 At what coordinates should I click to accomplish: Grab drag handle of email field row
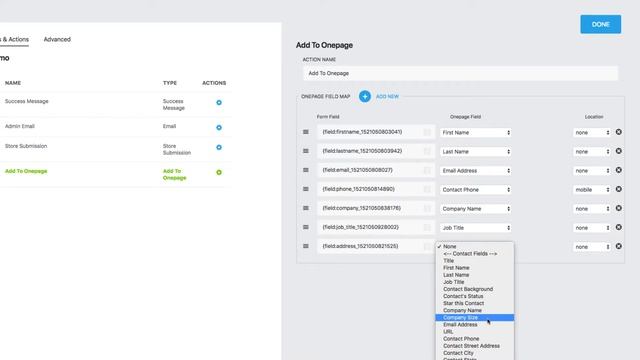[306, 170]
